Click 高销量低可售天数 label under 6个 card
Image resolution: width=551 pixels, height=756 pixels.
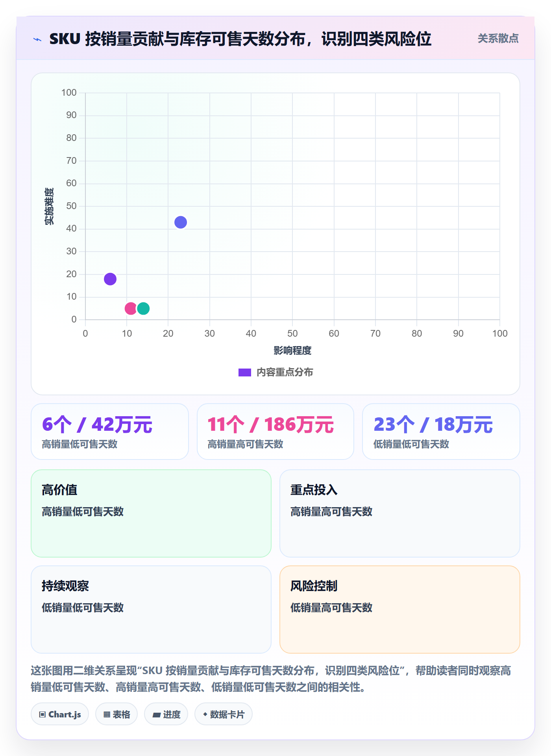pyautogui.click(x=80, y=444)
